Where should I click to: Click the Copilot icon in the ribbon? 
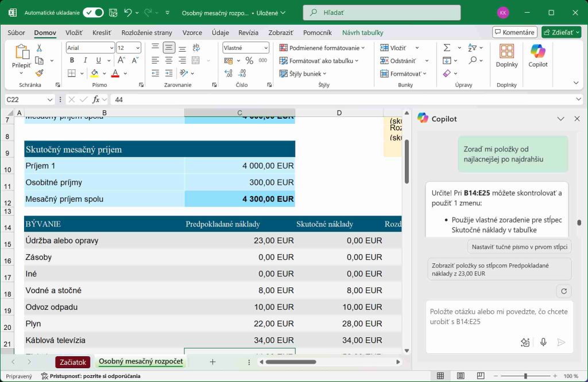click(x=537, y=56)
